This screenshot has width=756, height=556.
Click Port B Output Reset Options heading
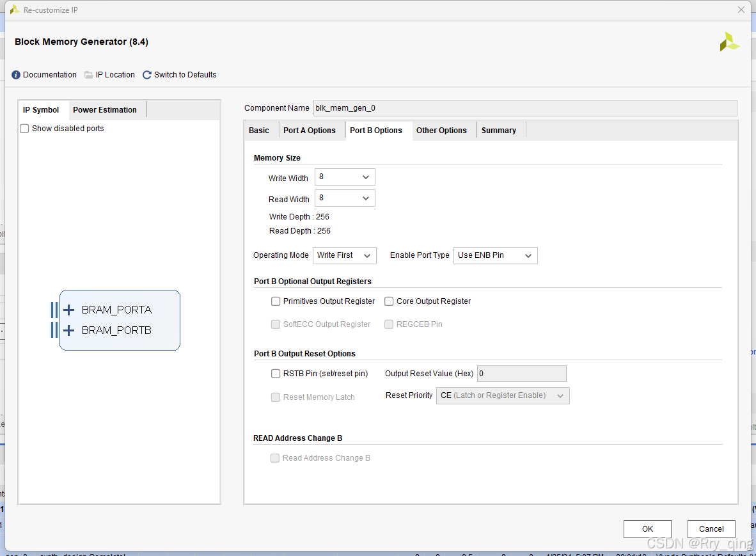pyautogui.click(x=304, y=354)
